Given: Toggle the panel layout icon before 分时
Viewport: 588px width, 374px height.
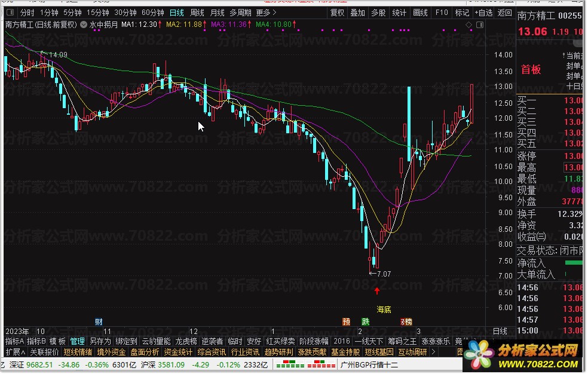Looking at the screenshot, I should tap(11, 13).
